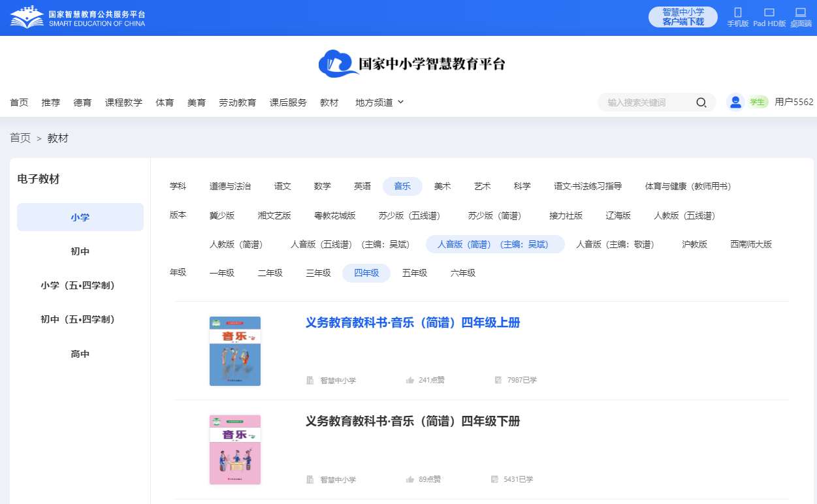Select 美术 subject filter
This screenshot has width=817, height=504.
[442, 186]
